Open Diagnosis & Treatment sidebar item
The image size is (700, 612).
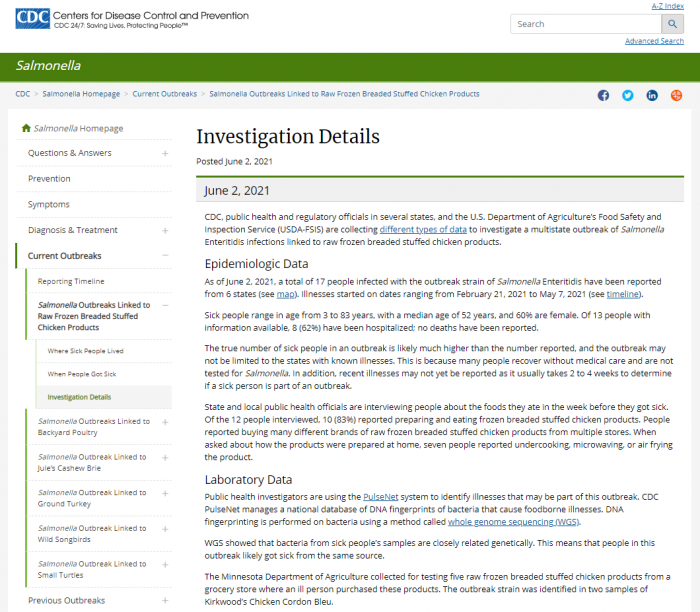tap(73, 230)
